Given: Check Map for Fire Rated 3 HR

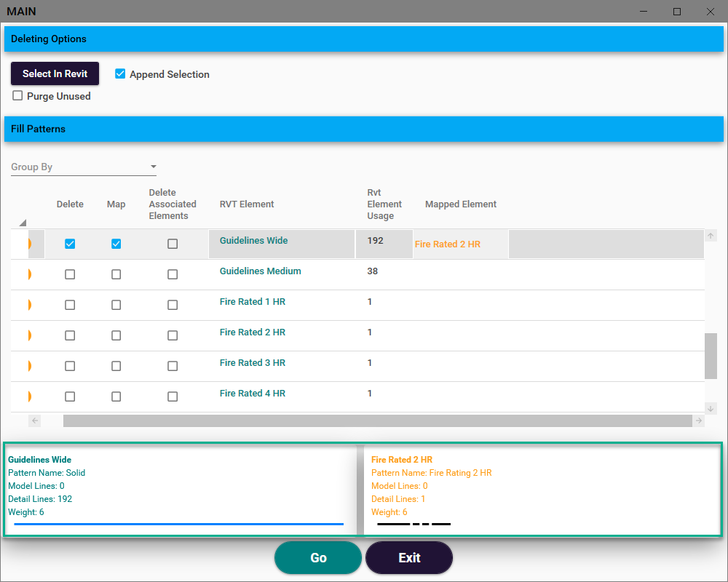Looking at the screenshot, I should tap(116, 366).
